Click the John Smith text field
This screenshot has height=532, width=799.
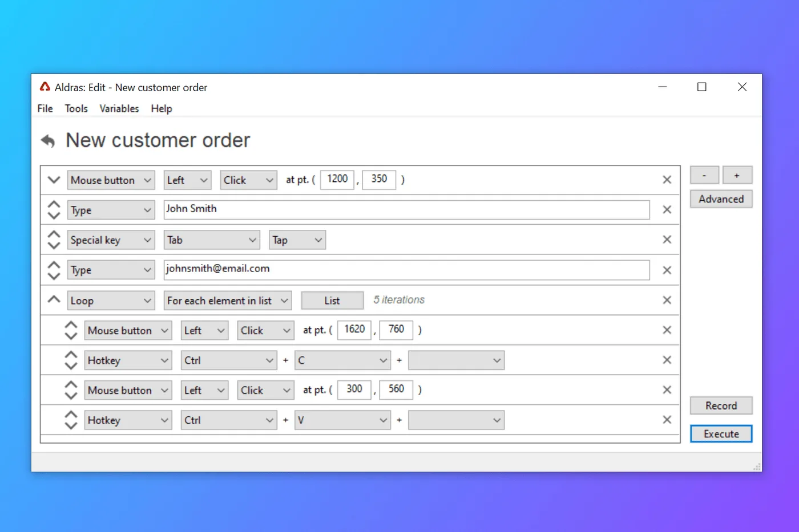click(406, 210)
